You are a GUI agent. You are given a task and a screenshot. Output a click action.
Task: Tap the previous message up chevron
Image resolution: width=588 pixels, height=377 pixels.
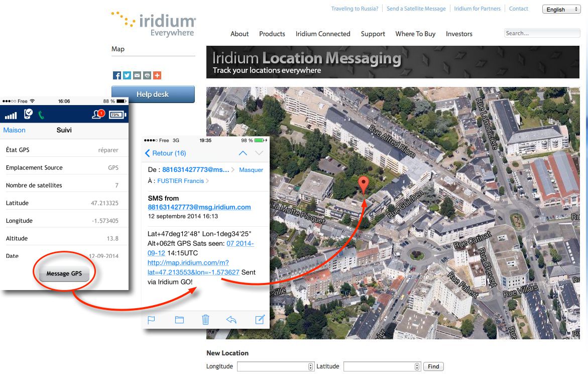[x=243, y=153]
